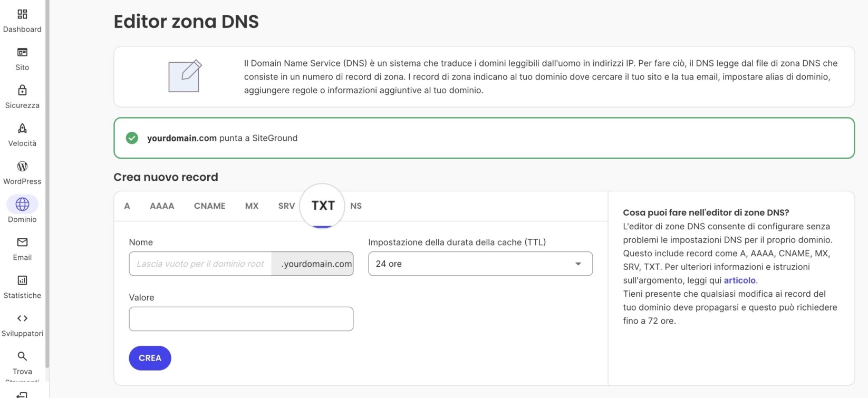Switch to the A record tab
Image resolution: width=868 pixels, height=398 pixels.
[x=127, y=206]
